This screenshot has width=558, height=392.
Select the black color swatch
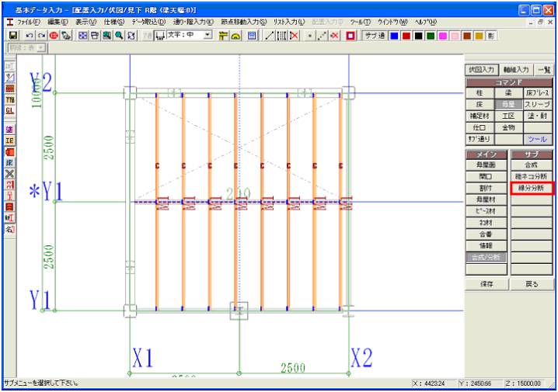point(418,36)
